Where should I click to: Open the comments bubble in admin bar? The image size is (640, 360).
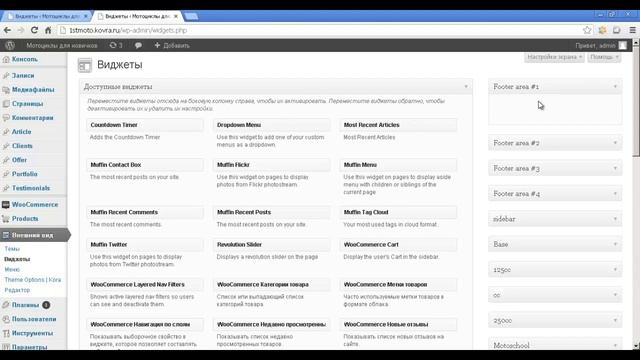(138, 45)
